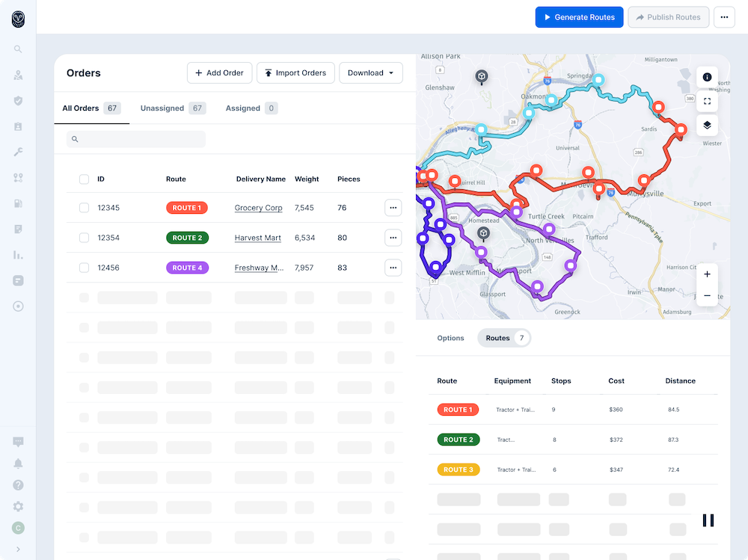Click the chat messages icon at sidebar bottom

18,442
